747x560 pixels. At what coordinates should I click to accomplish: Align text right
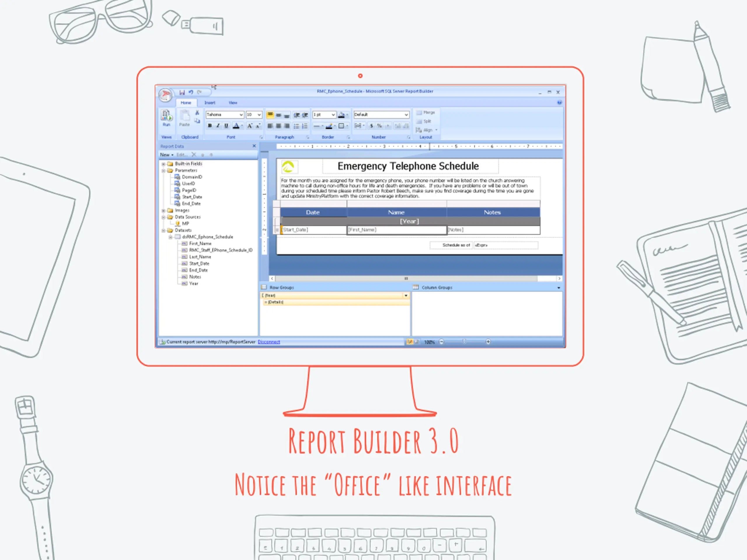click(287, 126)
